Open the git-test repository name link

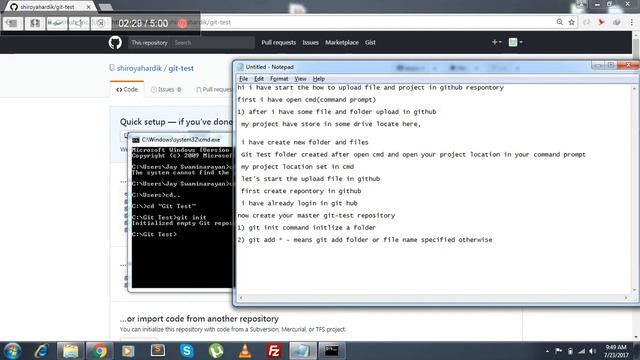tap(181, 68)
